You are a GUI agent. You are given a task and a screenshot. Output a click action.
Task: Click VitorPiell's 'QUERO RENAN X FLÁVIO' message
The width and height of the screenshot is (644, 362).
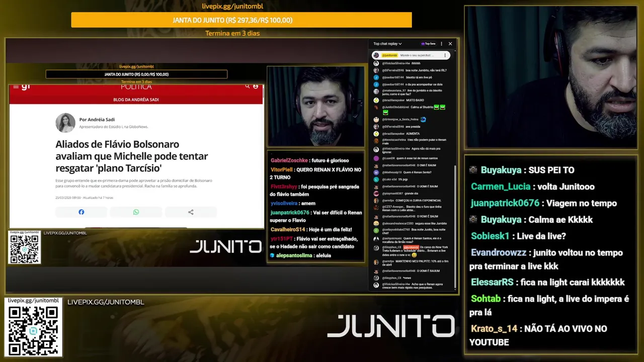coord(315,173)
